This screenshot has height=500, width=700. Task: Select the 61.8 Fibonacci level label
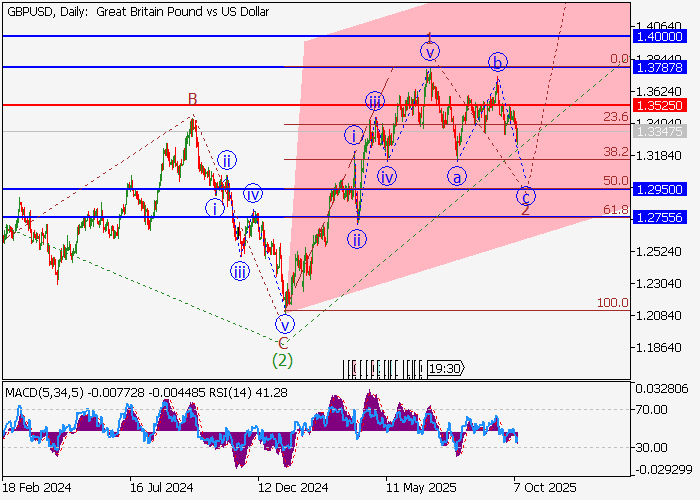[615, 210]
